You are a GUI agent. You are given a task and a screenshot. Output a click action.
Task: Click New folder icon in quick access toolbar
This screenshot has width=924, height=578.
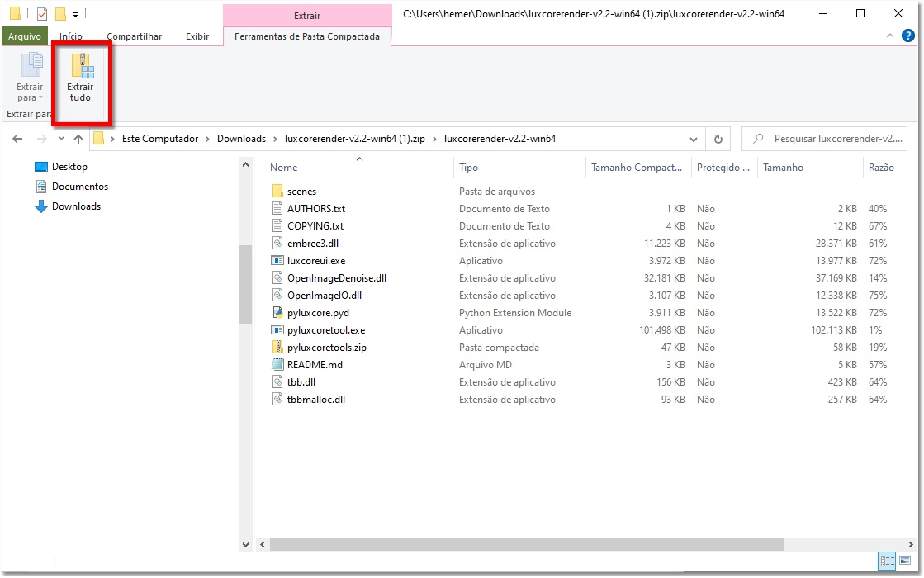click(60, 13)
